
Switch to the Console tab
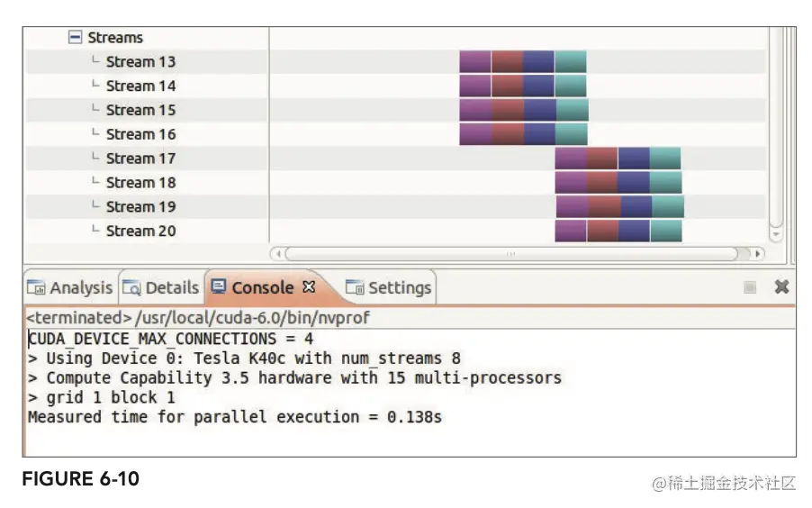263,287
